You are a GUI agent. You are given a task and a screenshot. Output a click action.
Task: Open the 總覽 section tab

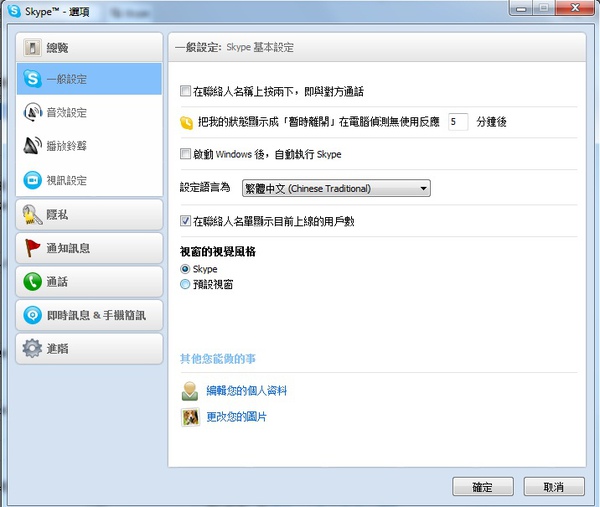tap(89, 47)
